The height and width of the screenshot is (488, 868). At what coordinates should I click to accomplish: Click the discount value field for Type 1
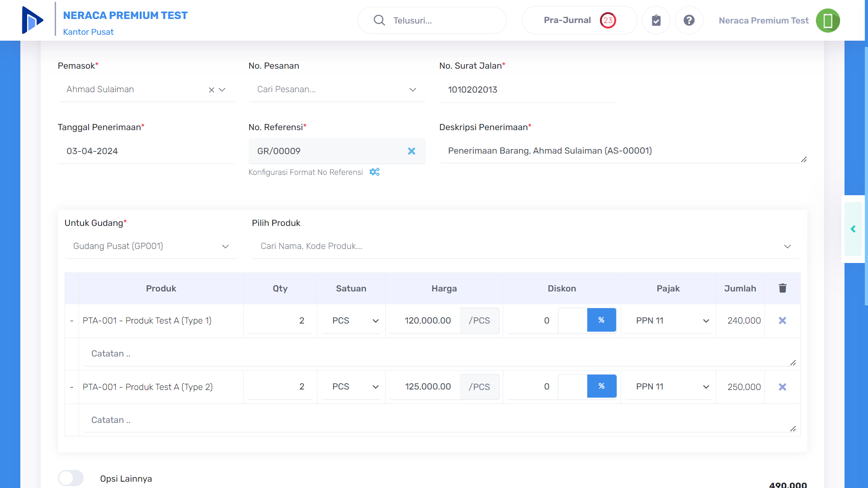click(x=533, y=320)
